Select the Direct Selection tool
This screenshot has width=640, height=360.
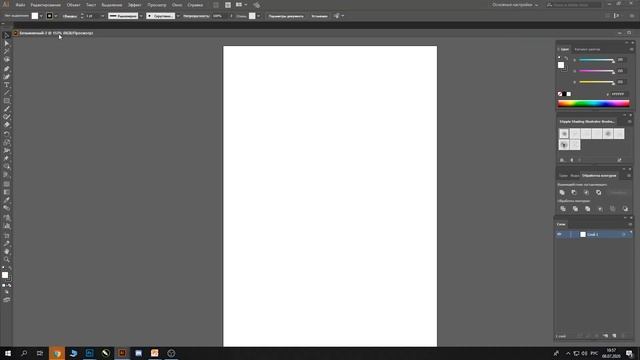click(7, 44)
